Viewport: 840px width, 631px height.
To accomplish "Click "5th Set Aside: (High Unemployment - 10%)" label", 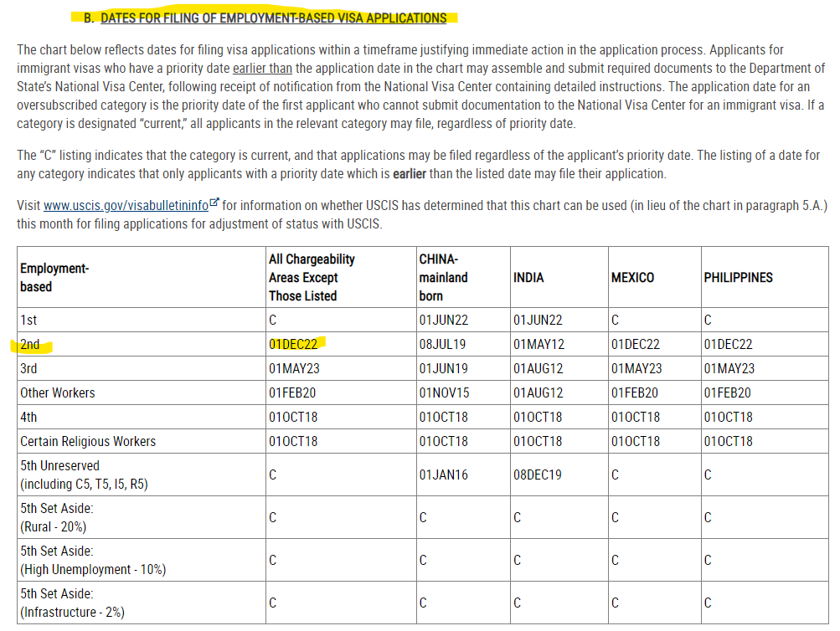I will (93, 561).
